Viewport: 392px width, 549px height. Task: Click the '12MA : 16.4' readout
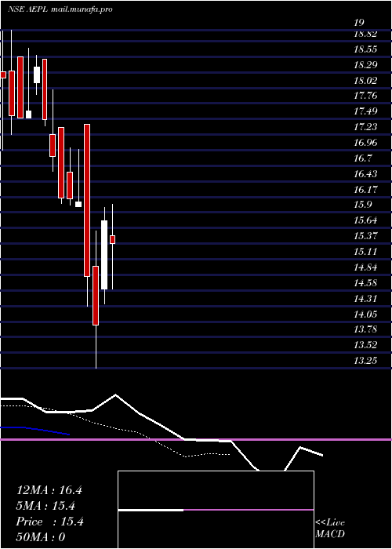coord(49,490)
